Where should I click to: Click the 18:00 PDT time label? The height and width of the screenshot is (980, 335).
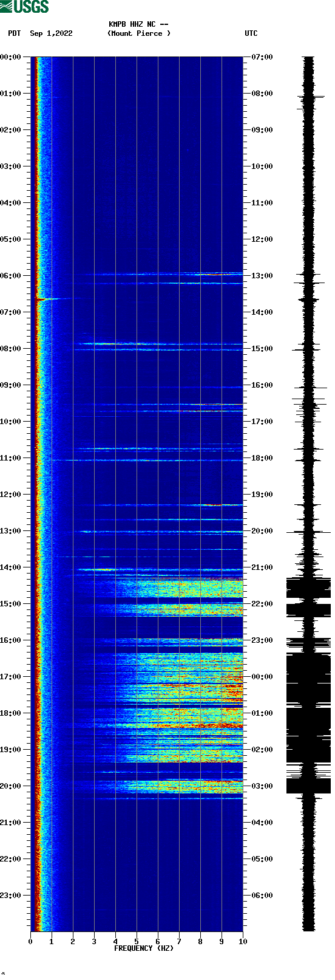coord(11,713)
